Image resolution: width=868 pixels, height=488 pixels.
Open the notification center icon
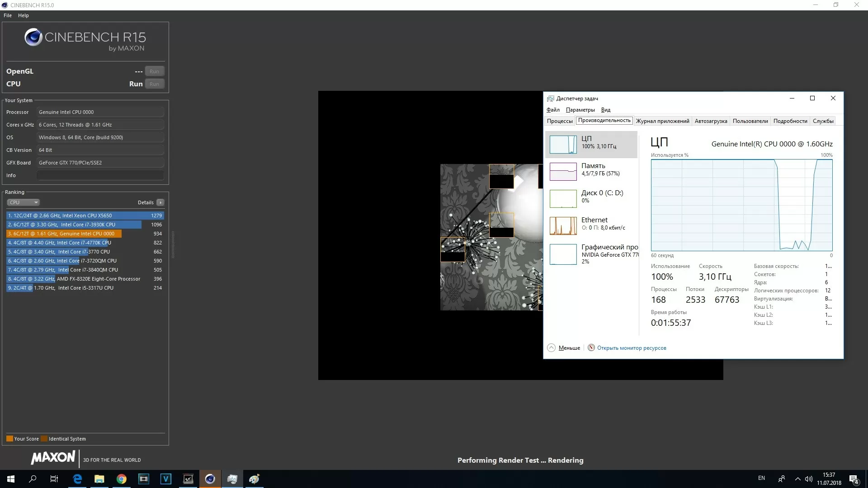pos(854,479)
